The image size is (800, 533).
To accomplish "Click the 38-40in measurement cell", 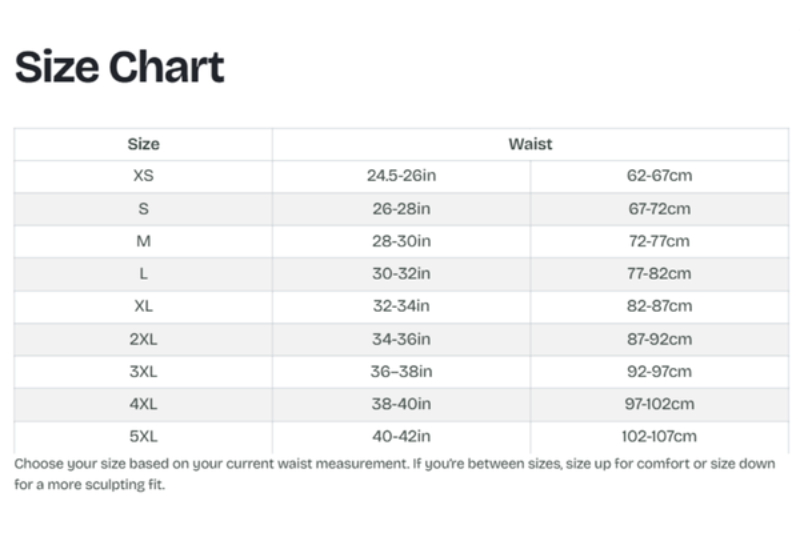I will (401, 404).
